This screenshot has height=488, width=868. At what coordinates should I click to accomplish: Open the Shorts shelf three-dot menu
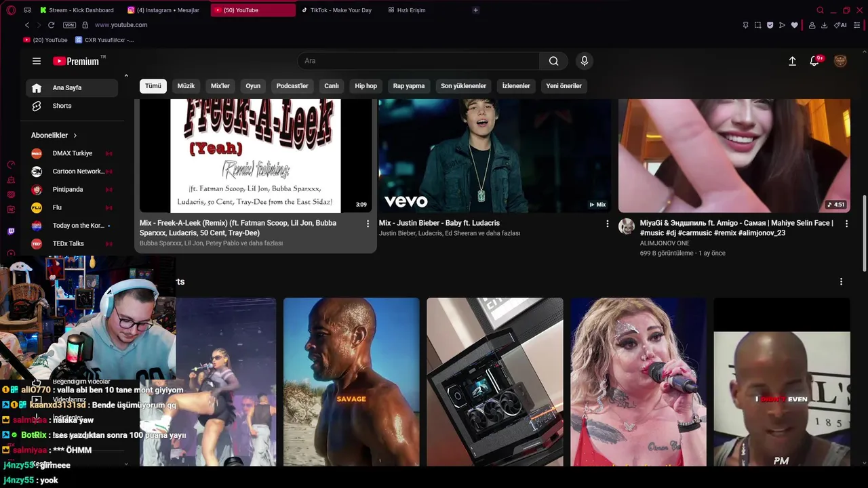coord(841,282)
